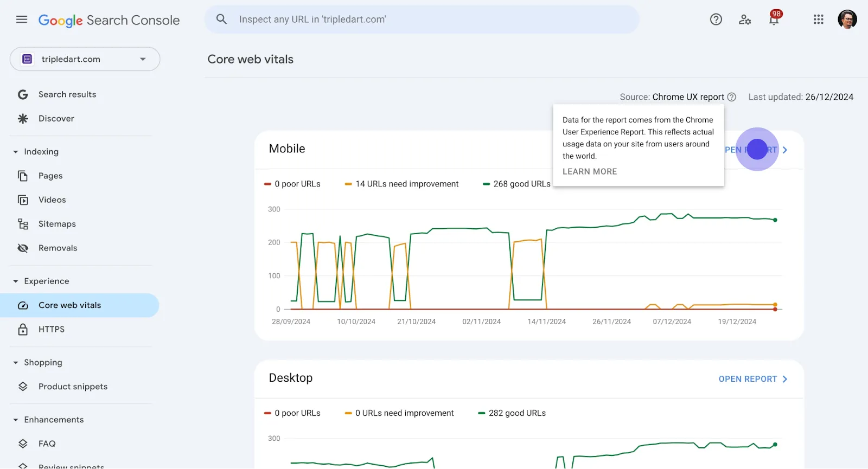
Task: Click '268 good URLs' green legend
Action: click(x=517, y=184)
